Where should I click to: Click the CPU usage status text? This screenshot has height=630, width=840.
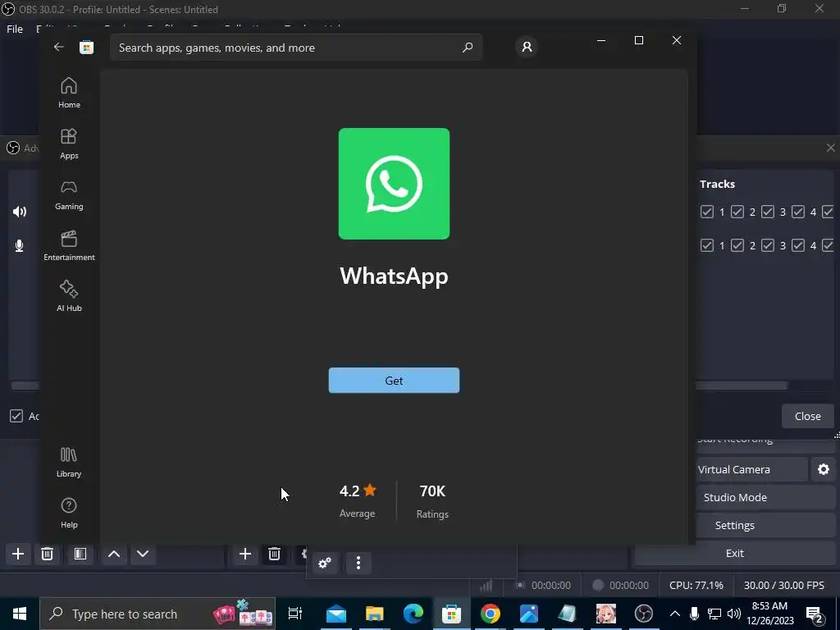[696, 585]
